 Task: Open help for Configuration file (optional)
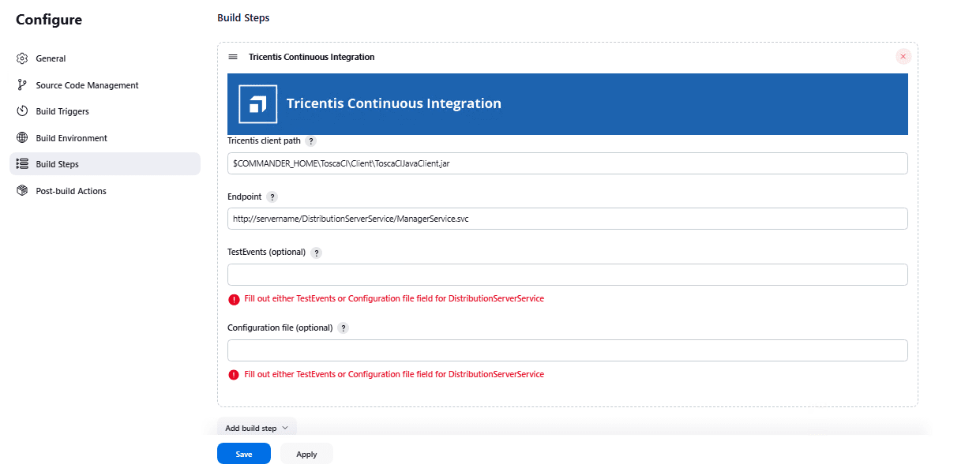tap(344, 328)
